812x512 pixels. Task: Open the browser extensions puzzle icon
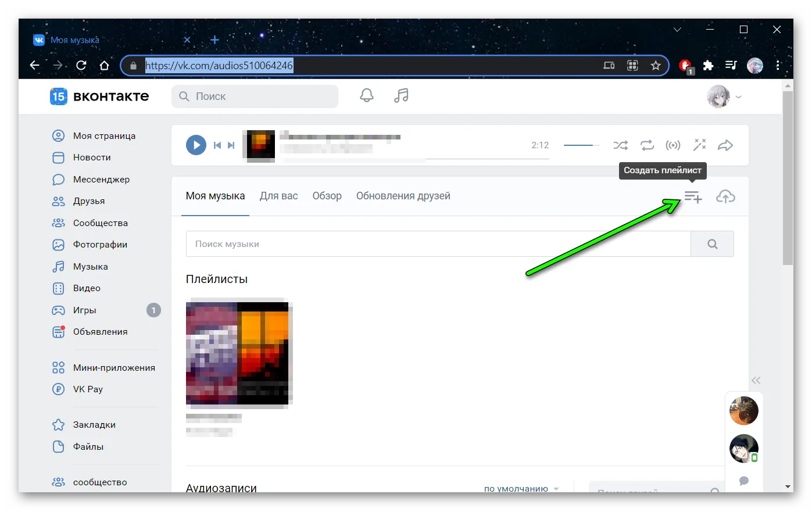708,66
